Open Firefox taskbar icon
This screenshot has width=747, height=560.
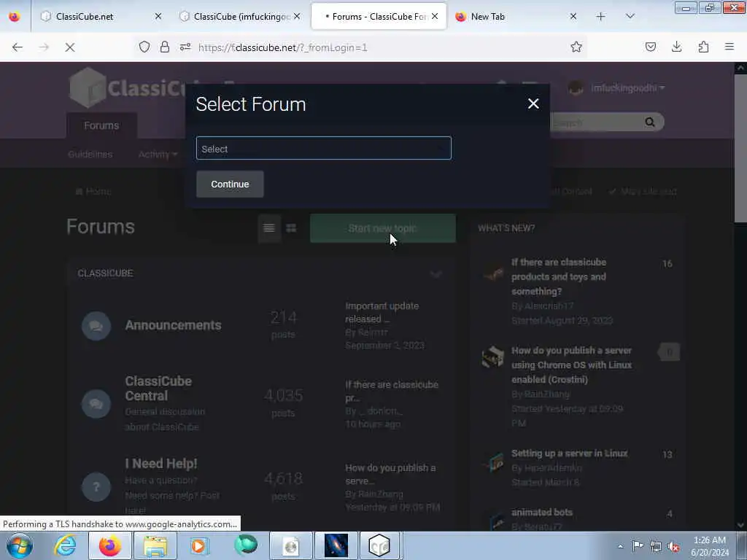click(x=110, y=545)
